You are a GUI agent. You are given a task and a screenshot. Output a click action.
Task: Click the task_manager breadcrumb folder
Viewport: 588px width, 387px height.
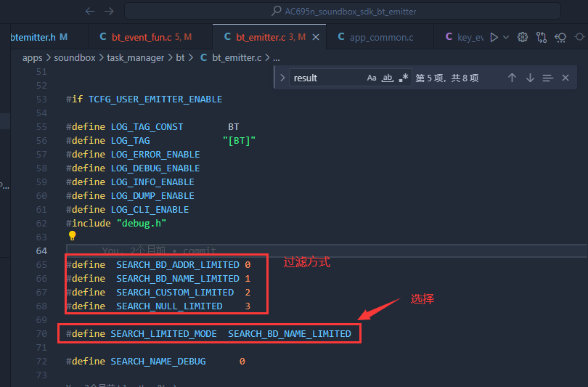click(x=135, y=58)
